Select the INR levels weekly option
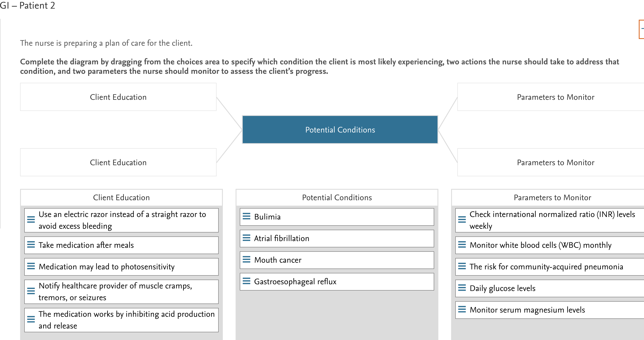 tap(550, 220)
